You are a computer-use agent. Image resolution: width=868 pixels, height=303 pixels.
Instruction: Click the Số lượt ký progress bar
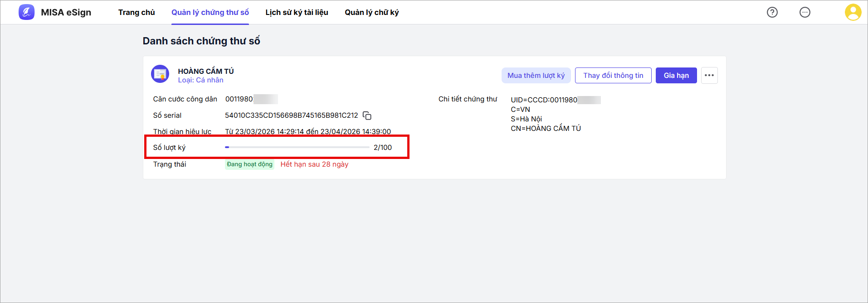297,147
